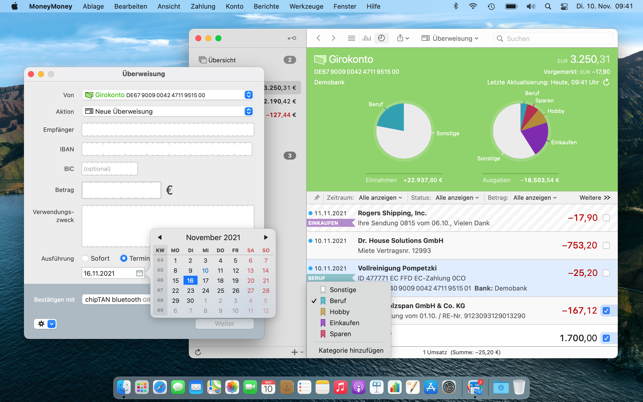Screen dimensions: 643x402
Task: Tick the checkbox for the Rogers Shipping transaction
Action: tap(606, 218)
